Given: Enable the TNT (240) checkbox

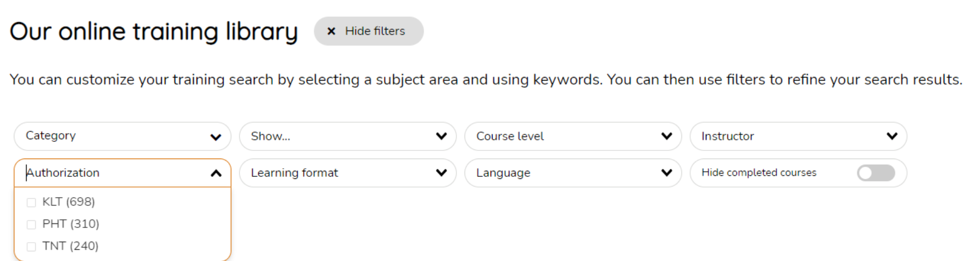Looking at the screenshot, I should 32,247.
